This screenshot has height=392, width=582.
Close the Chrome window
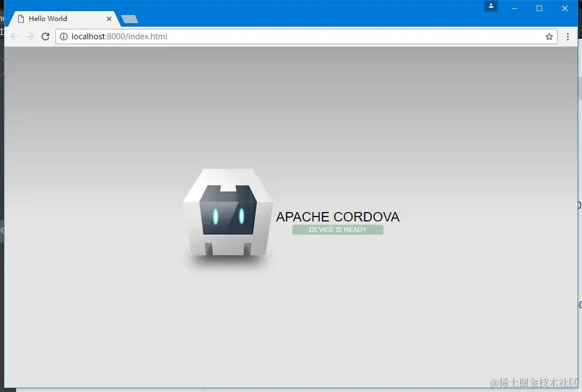(x=565, y=8)
